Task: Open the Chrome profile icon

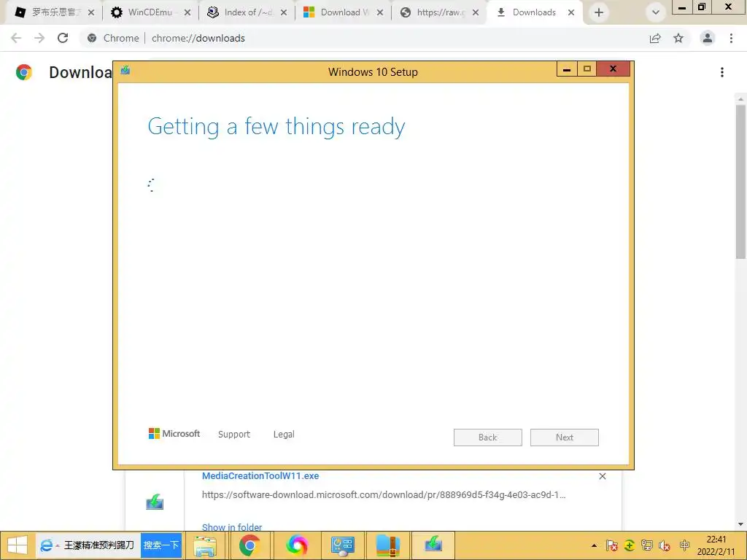Action: coord(708,38)
